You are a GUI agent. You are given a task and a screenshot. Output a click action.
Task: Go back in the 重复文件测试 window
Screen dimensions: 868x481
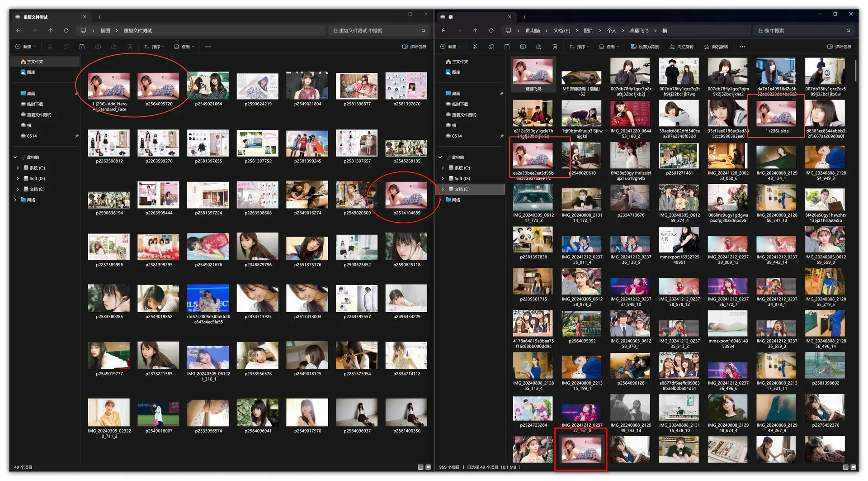coord(19,30)
